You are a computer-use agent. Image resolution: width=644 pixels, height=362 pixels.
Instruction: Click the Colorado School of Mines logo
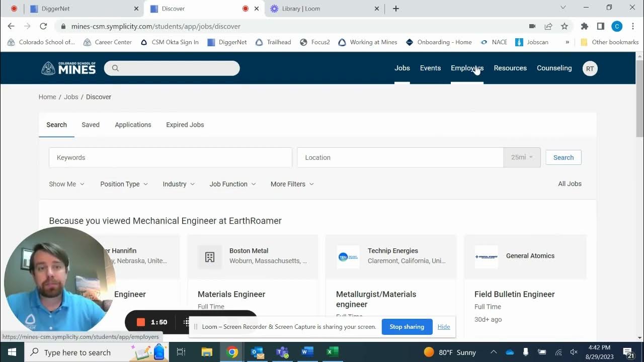(x=68, y=68)
